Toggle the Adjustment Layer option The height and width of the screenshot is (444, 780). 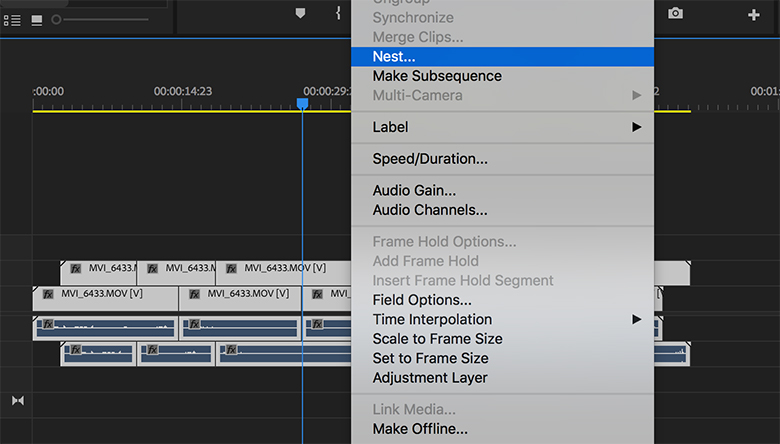point(502,378)
